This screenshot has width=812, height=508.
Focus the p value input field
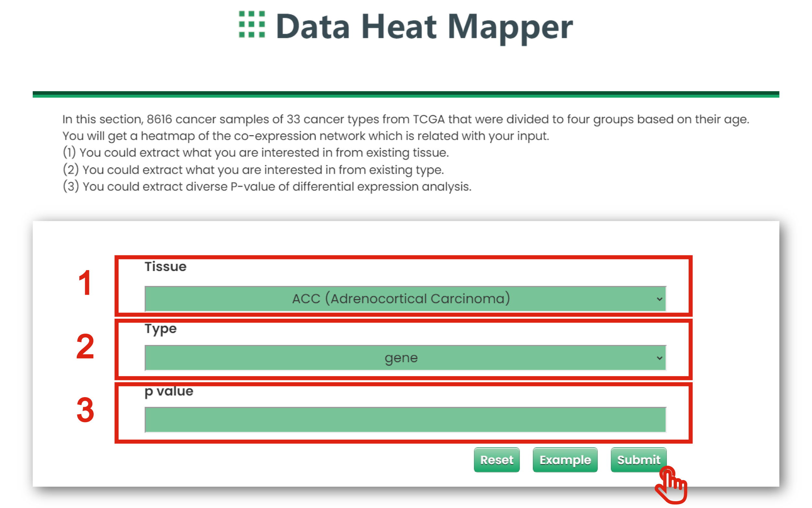(405, 419)
